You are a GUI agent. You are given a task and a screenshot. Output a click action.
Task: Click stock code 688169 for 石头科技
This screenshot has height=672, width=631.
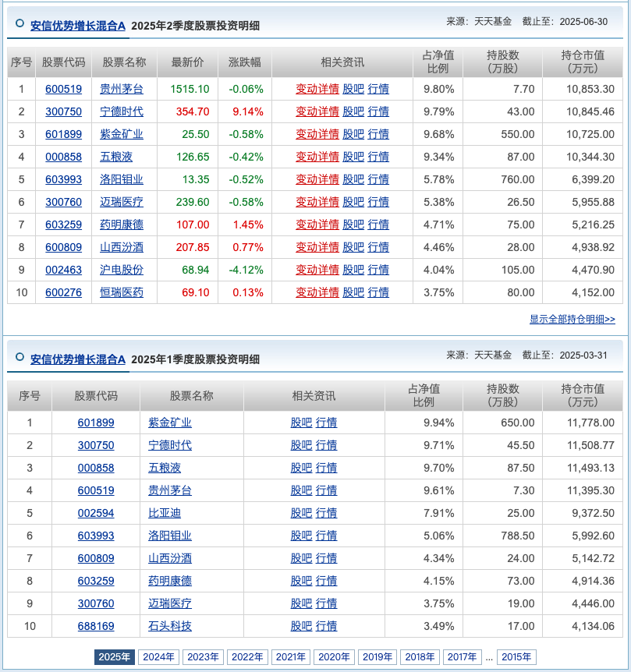point(96,626)
